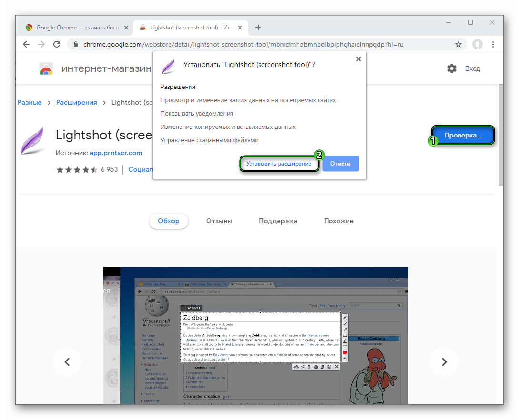
Task: View site security lock info
Action: pos(76,44)
